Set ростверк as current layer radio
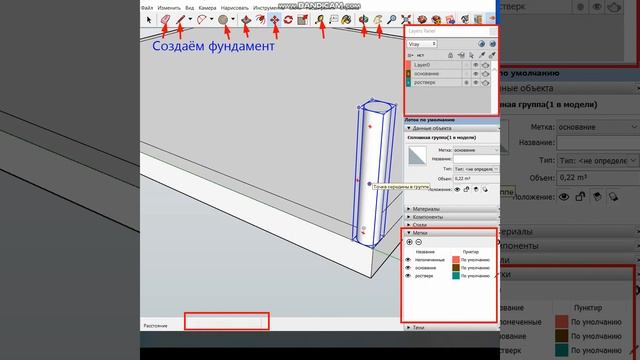 click(467, 82)
